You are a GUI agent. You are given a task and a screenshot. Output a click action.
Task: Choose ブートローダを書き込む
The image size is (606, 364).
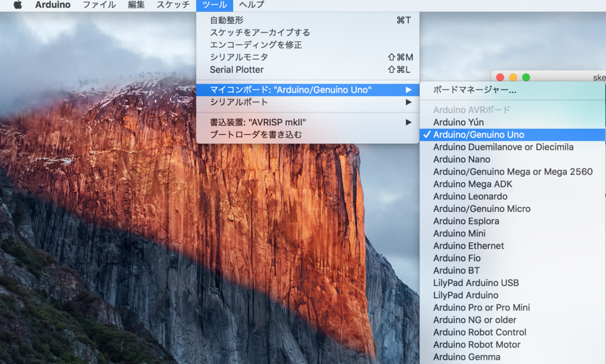308,134
